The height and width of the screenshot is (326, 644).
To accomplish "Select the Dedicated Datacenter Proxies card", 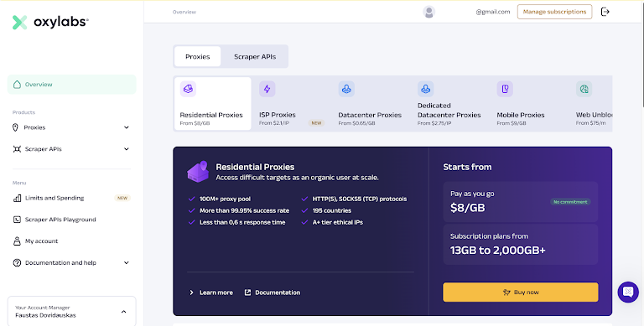I will [450, 103].
